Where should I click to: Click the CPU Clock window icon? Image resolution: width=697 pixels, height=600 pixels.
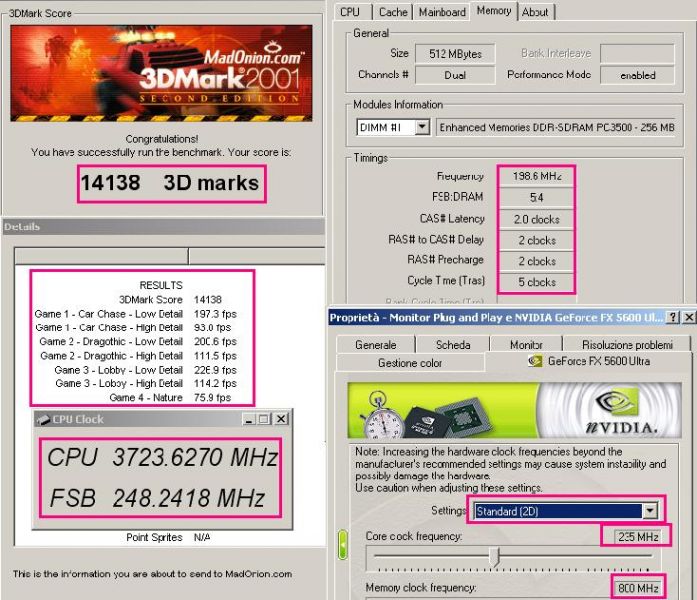[43, 419]
